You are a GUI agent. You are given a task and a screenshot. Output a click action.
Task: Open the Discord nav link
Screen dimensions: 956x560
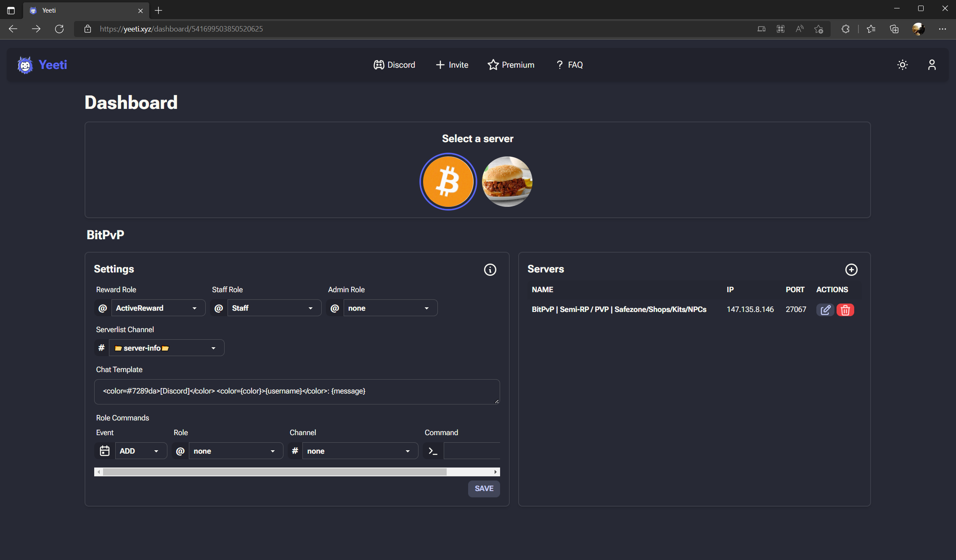394,65
